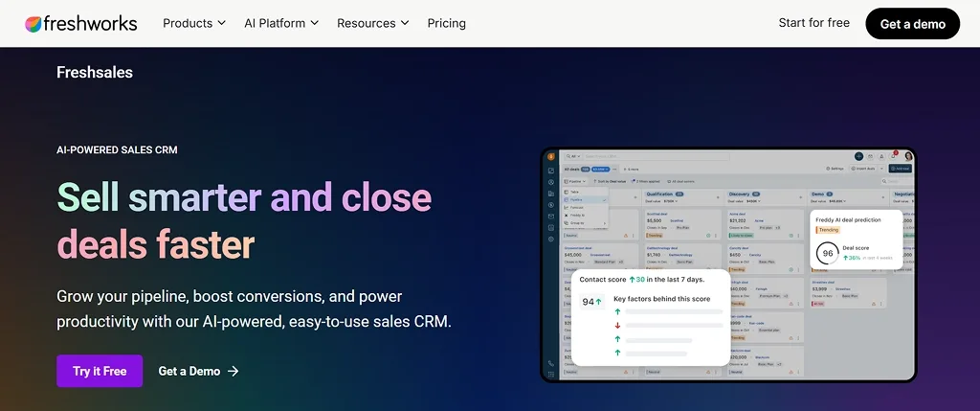Go to the Pricing page
This screenshot has width=980, height=411.
[x=446, y=23]
